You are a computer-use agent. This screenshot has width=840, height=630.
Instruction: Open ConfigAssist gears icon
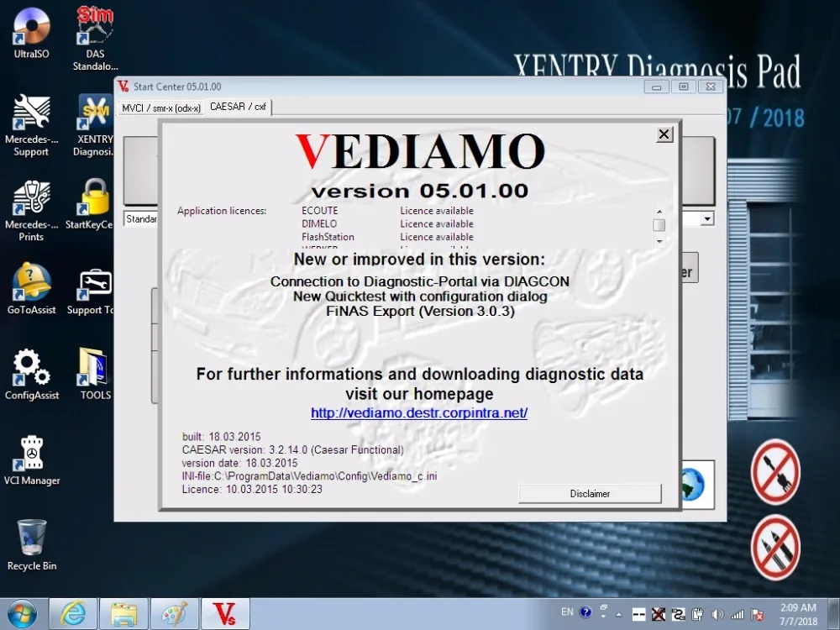(32, 374)
